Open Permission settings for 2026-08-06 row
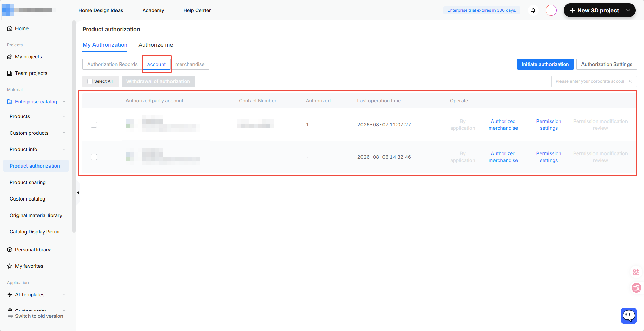This screenshot has height=331, width=644. coord(549,157)
